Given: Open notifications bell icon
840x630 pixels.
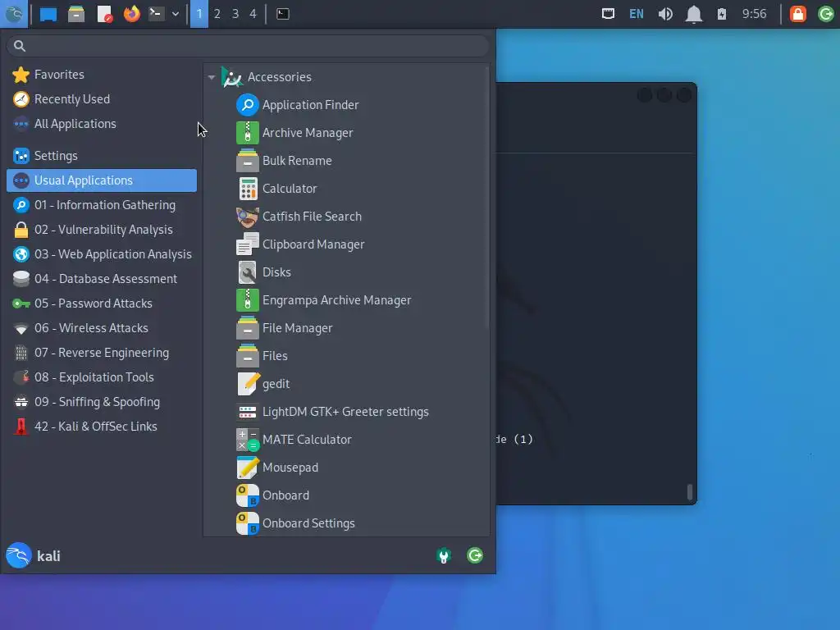Looking at the screenshot, I should (694, 14).
